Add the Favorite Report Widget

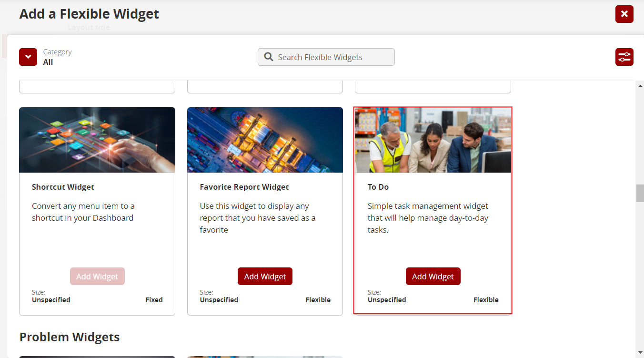point(265,276)
